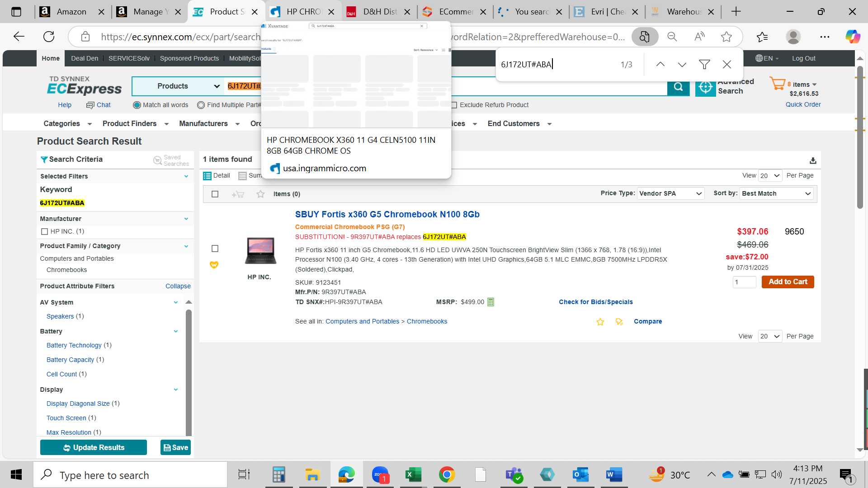Collapse the AV System filter group
The height and width of the screenshot is (488, 868).
tap(175, 302)
